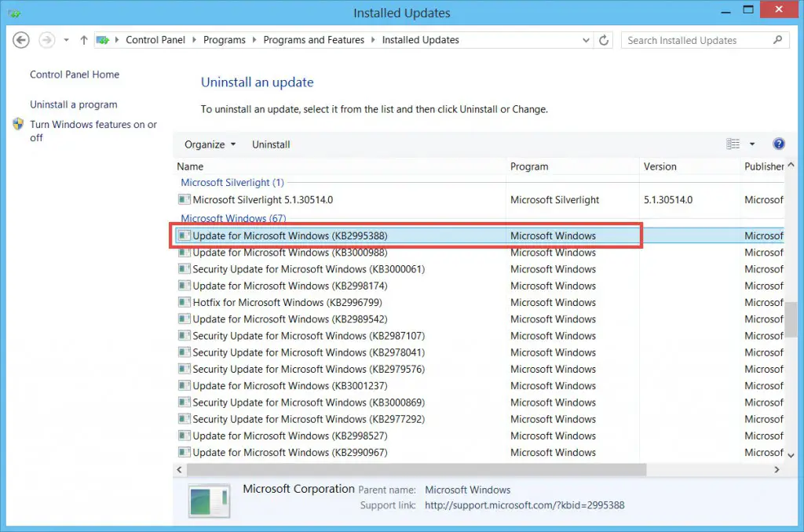Collapse Microsoft Silverlight (1) group
804x532 pixels.
pos(232,183)
